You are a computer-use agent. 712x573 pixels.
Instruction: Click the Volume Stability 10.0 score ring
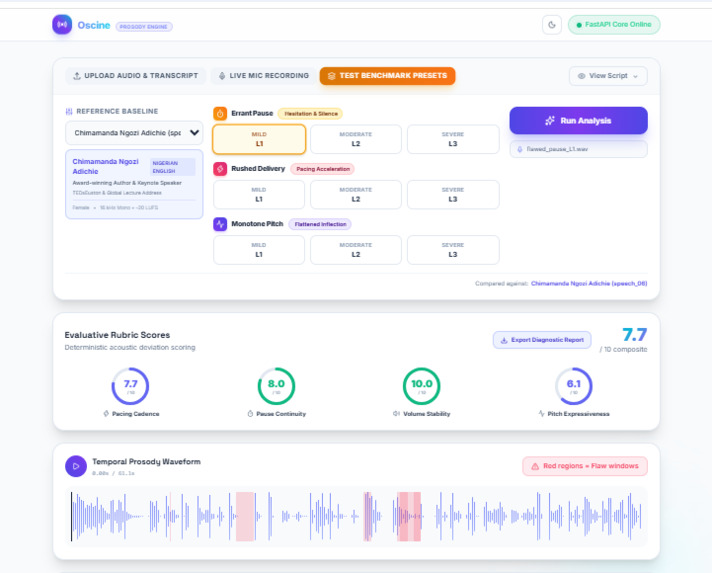pyautogui.click(x=421, y=386)
